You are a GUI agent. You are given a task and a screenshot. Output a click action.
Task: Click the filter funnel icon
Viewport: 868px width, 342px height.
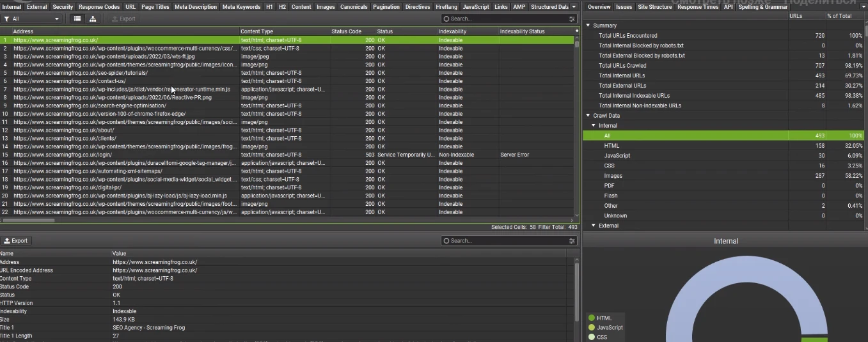6,19
